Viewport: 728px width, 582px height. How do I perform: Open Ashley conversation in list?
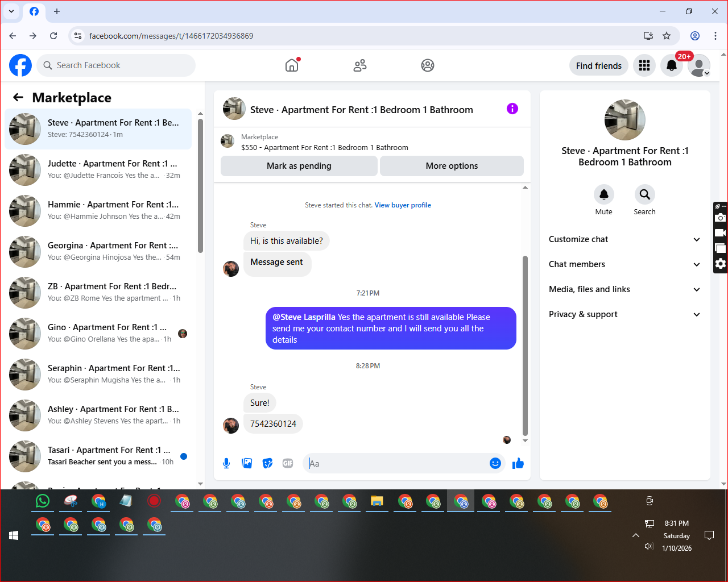point(98,415)
